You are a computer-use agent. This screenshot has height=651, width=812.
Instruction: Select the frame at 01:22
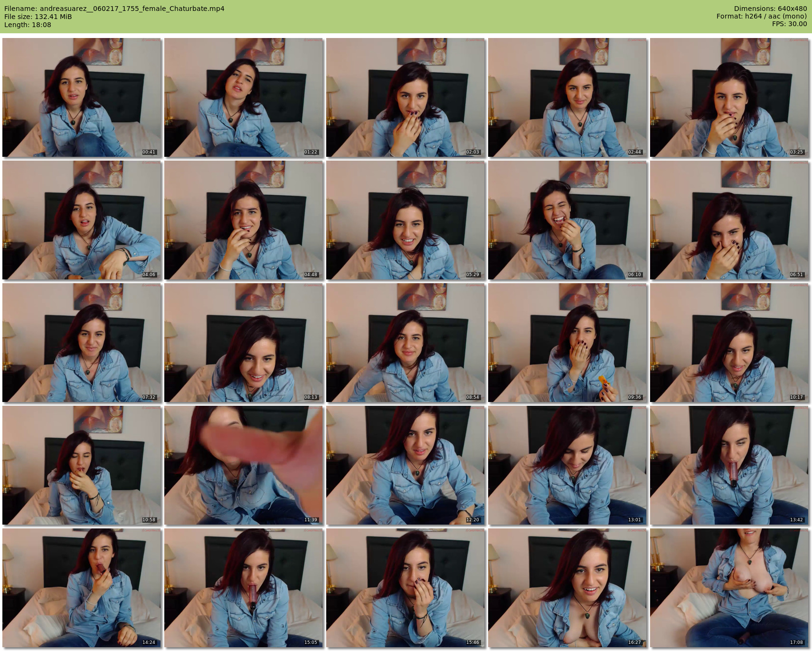tap(244, 97)
